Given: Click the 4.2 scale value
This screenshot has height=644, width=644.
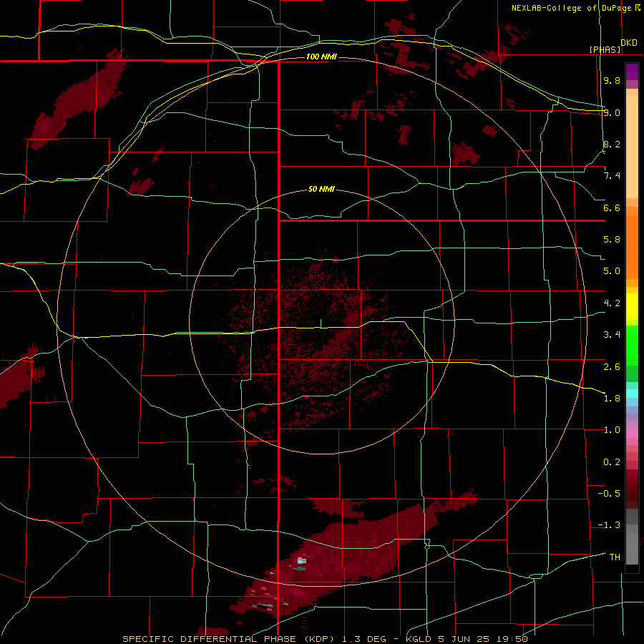Looking at the screenshot, I should tap(612, 303).
